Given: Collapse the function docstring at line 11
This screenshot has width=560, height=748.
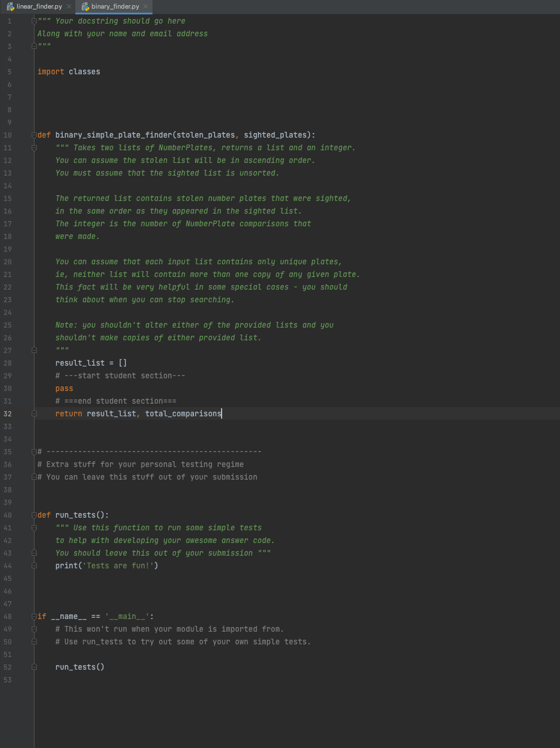Looking at the screenshot, I should 34,148.
